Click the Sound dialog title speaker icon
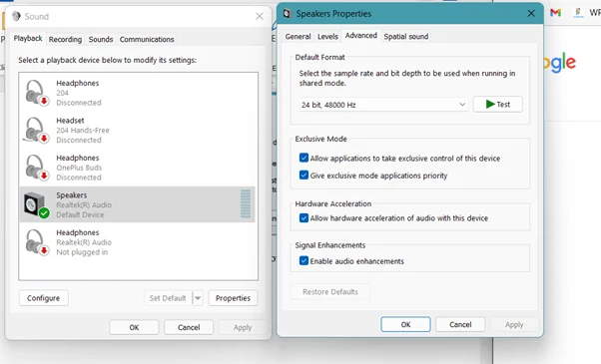 [16, 16]
